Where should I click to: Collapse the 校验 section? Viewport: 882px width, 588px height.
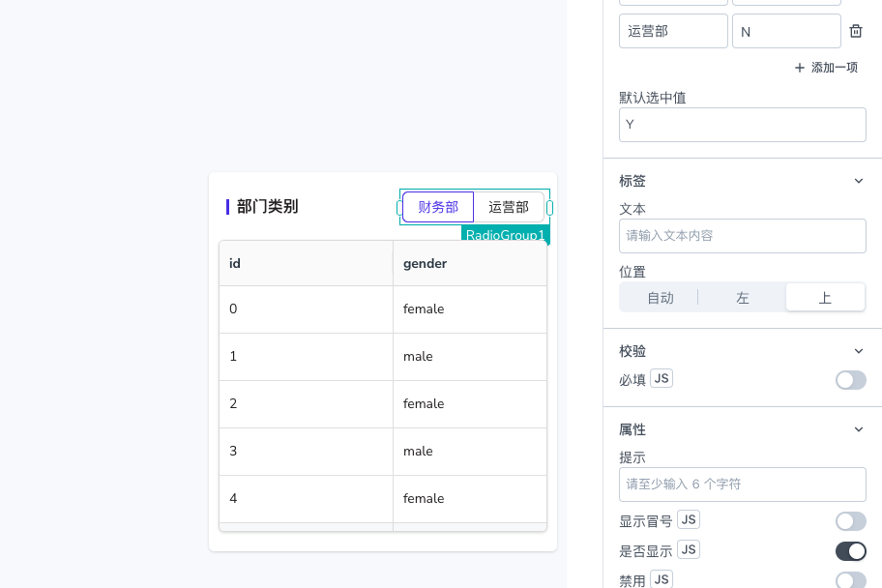859,351
